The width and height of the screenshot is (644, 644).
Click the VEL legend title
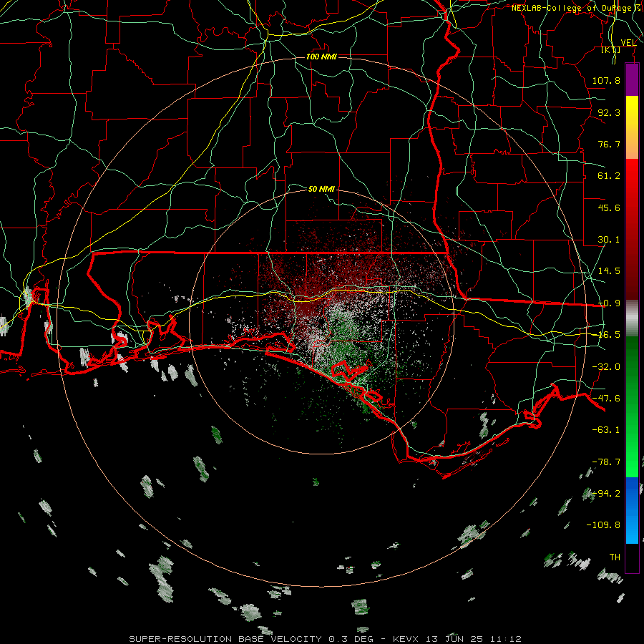[628, 42]
